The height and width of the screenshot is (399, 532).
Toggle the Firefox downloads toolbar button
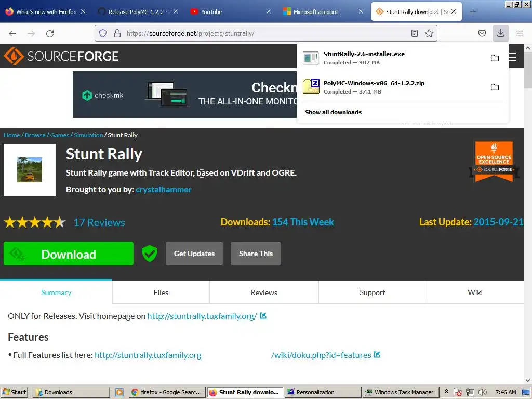[x=500, y=33]
